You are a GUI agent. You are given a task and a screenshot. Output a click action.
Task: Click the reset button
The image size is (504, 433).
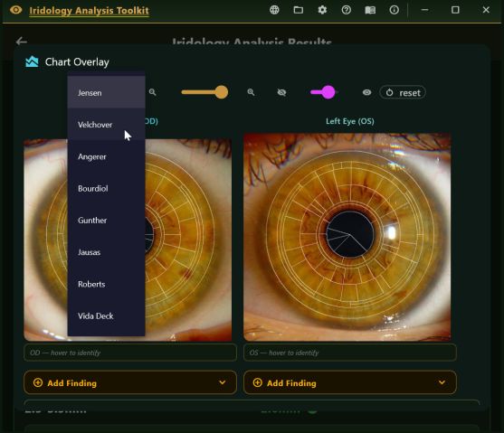pos(403,92)
